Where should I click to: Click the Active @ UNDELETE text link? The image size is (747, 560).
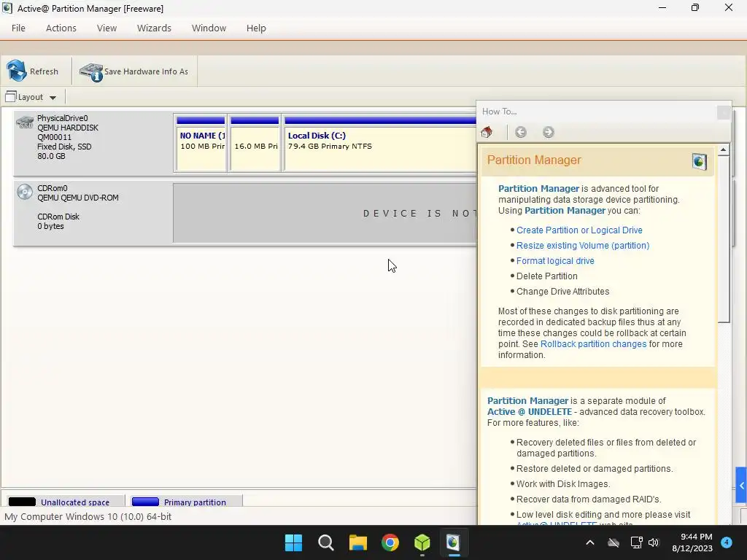point(530,411)
